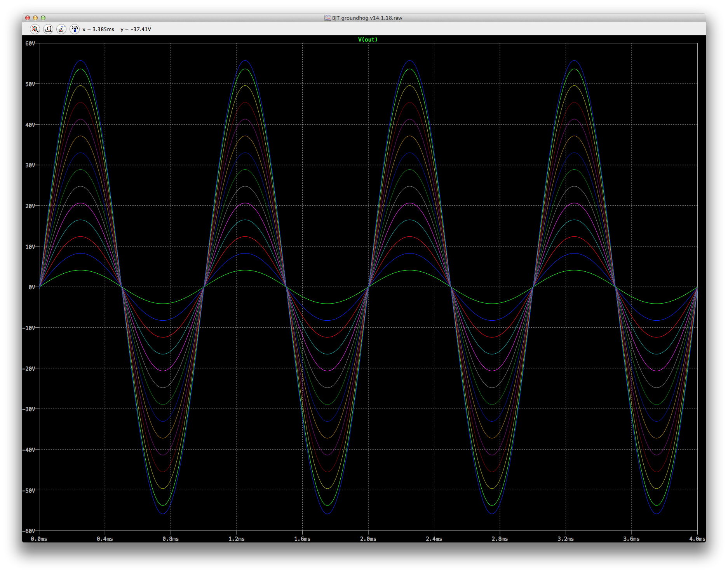Click the 0.8ms time axis label
Image resolution: width=728 pixels, height=573 pixels.
[171, 539]
